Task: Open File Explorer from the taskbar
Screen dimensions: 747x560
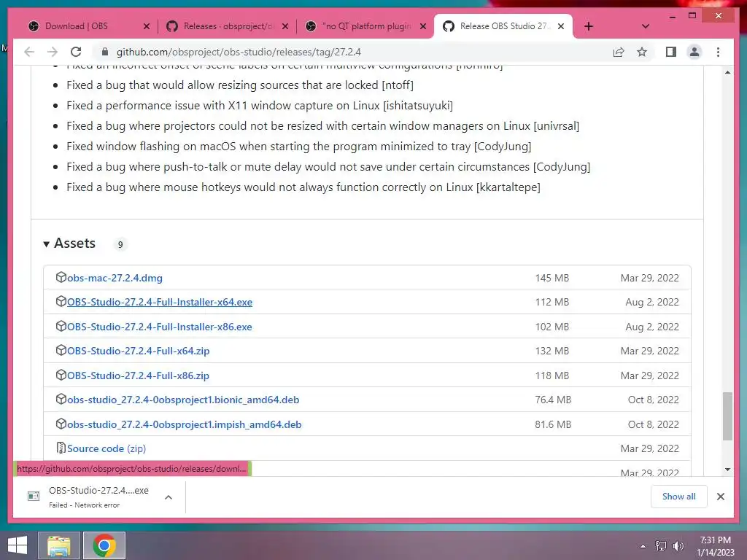Action: pyautogui.click(x=59, y=545)
